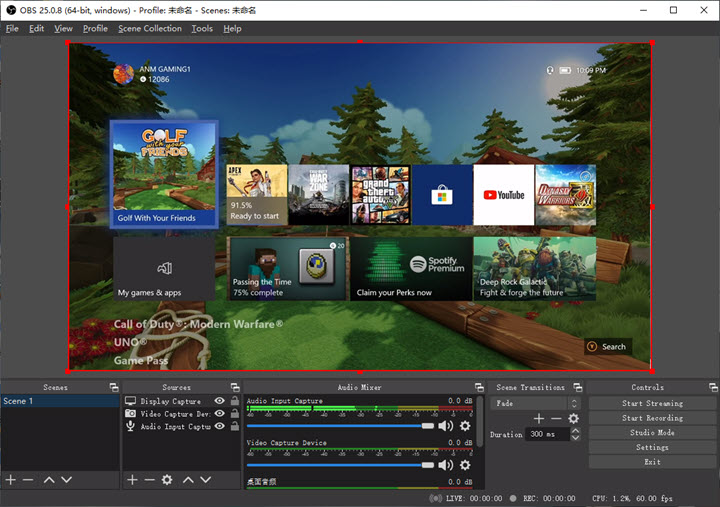Select Scene 1 in the Scenes list
720x507 pixels.
[19, 402]
